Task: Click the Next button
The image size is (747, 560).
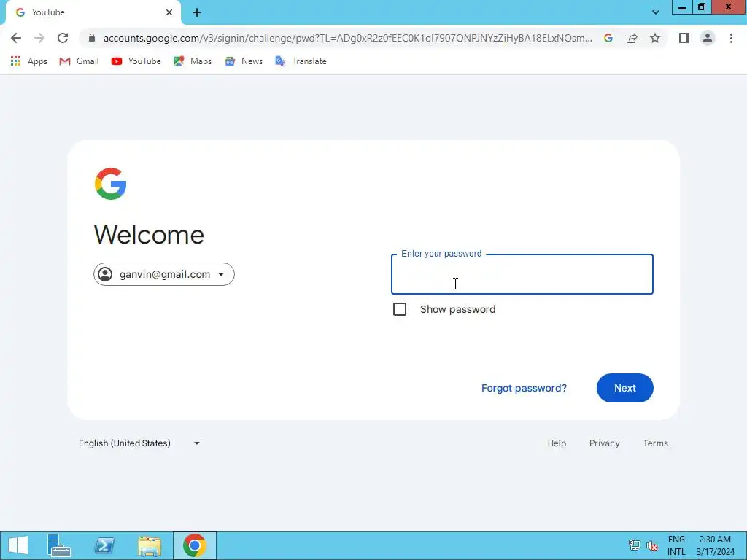Action: point(625,388)
